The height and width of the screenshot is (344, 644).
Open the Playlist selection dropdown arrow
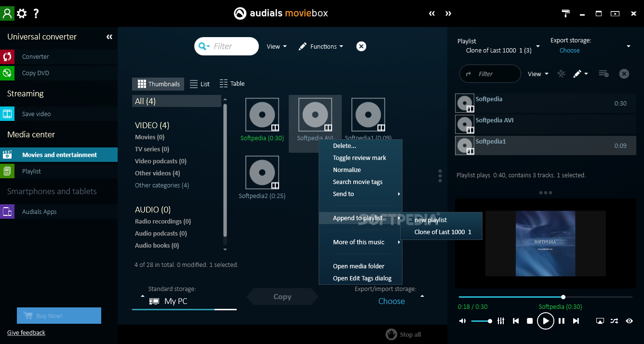538,46
